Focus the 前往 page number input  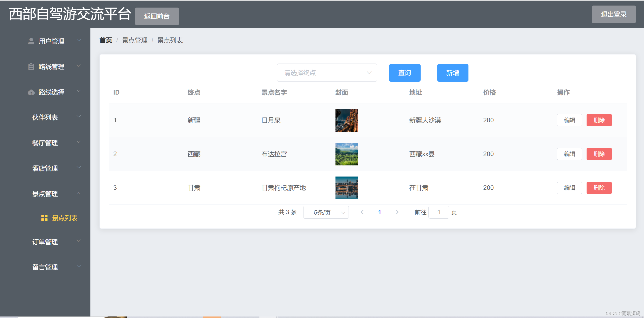[x=439, y=212]
